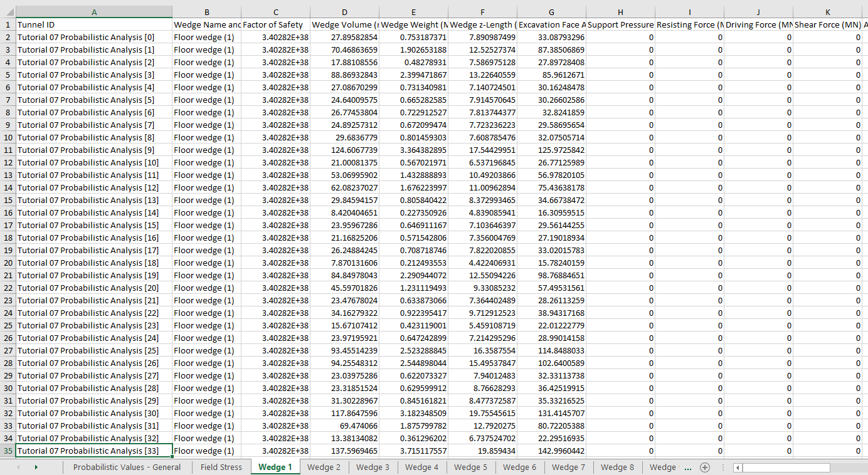
Task: Click z-length value 17.54429951
Action: (483, 150)
